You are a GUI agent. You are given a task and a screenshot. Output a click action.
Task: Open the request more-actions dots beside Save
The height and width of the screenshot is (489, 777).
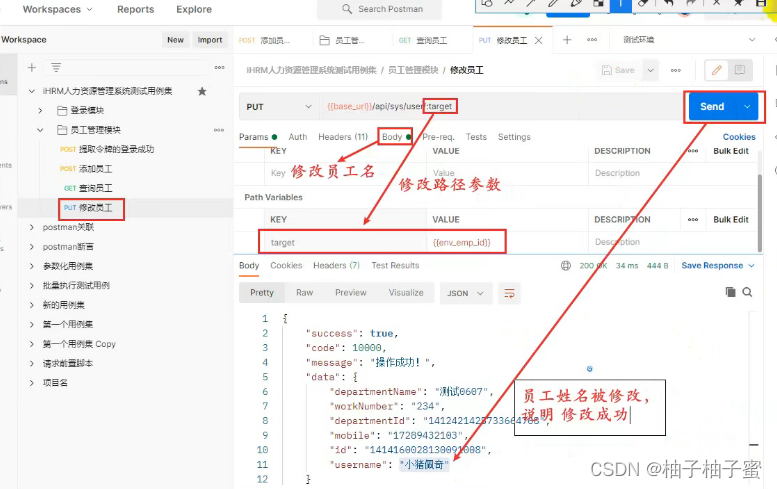coord(675,70)
